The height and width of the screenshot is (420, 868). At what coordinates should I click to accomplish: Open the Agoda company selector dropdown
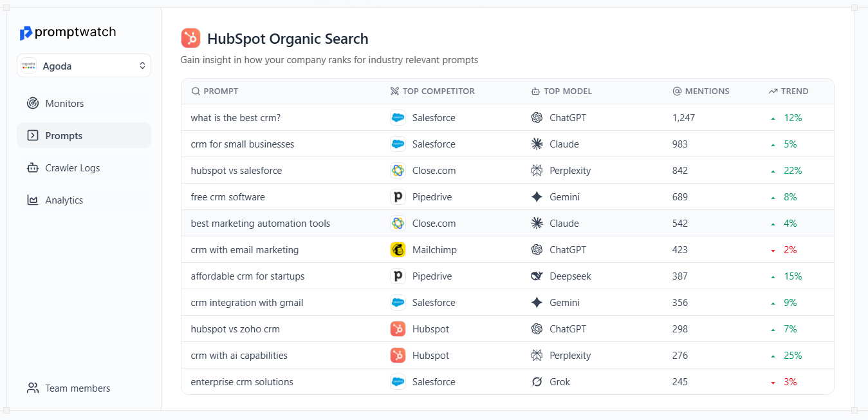click(84, 66)
